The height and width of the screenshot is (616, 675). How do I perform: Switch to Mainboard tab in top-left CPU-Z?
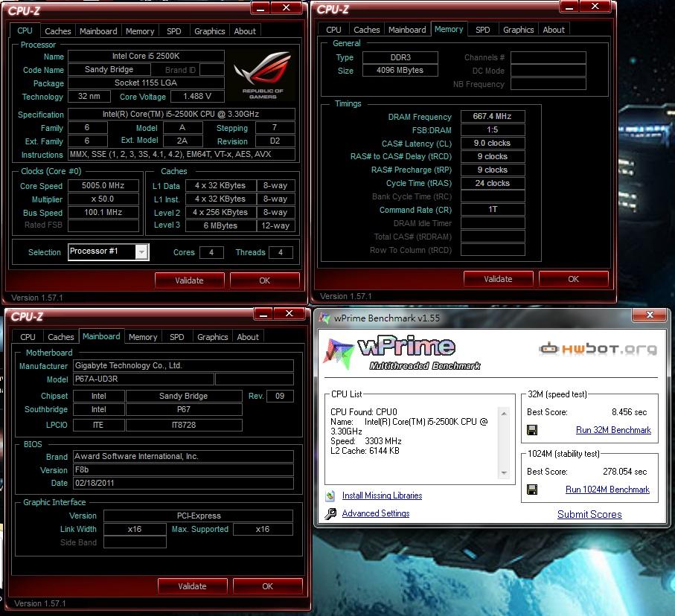pyautogui.click(x=98, y=31)
